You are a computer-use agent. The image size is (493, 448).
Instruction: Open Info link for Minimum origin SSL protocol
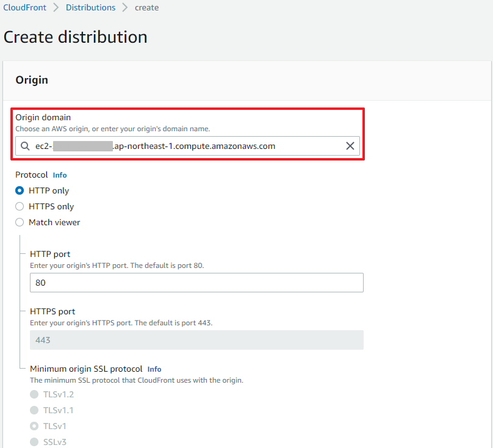tap(154, 369)
